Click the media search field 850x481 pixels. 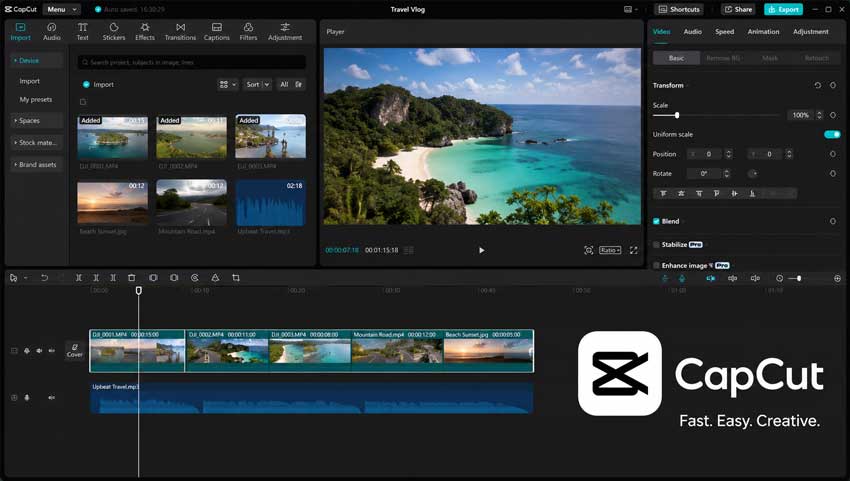point(191,62)
